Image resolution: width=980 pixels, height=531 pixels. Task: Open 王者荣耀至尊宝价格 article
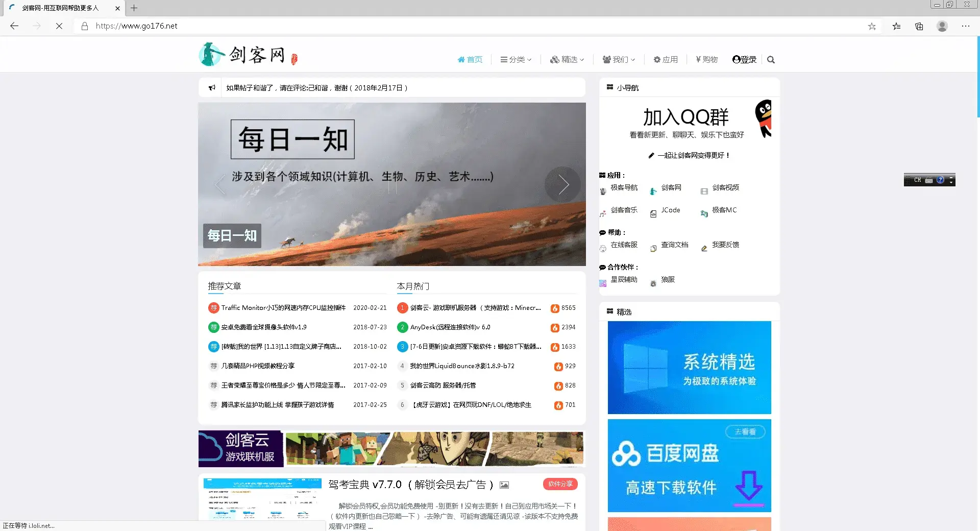pyautogui.click(x=283, y=385)
